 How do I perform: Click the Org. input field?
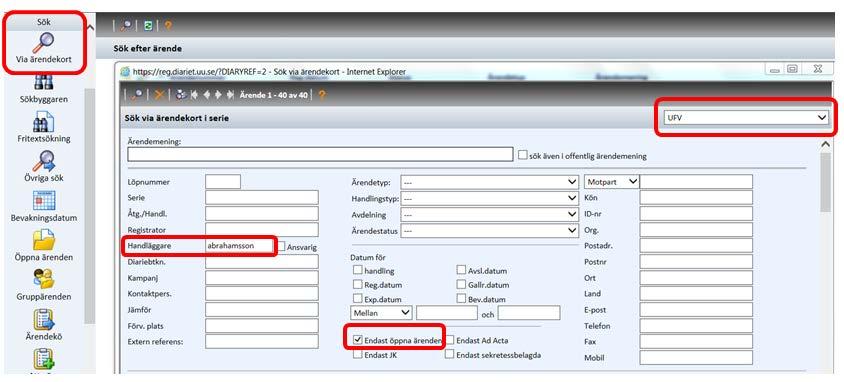tap(696, 230)
